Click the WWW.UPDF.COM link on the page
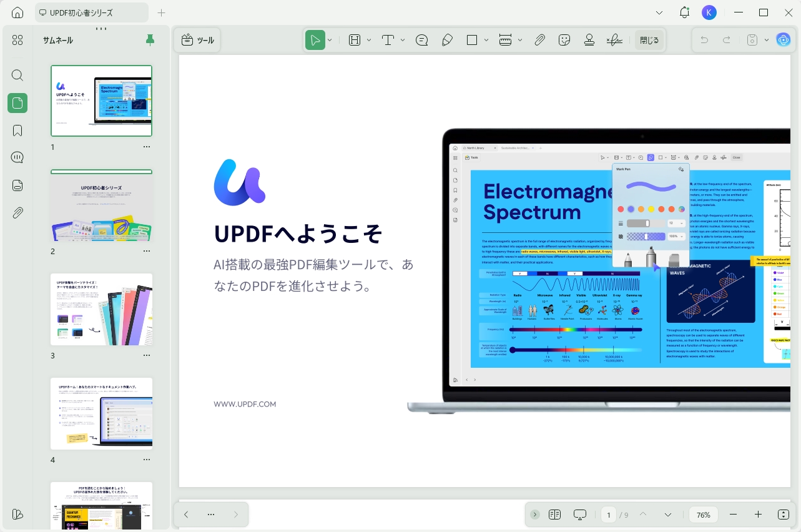This screenshot has width=801, height=532. 245,404
